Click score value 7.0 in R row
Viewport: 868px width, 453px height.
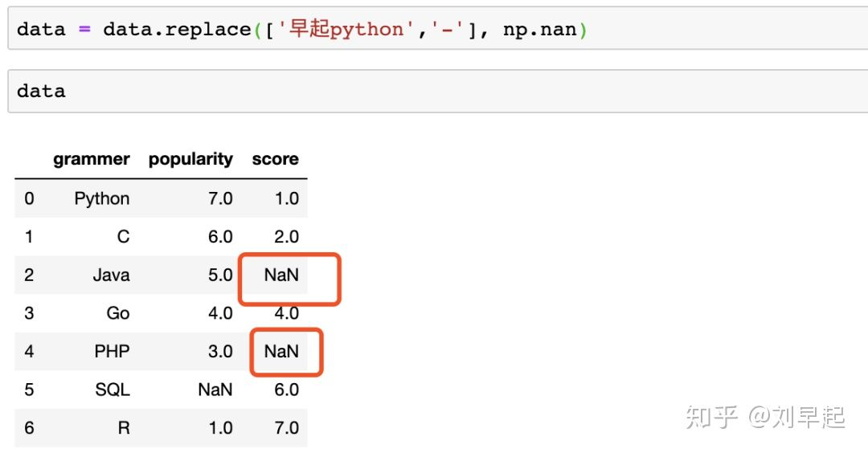(287, 427)
